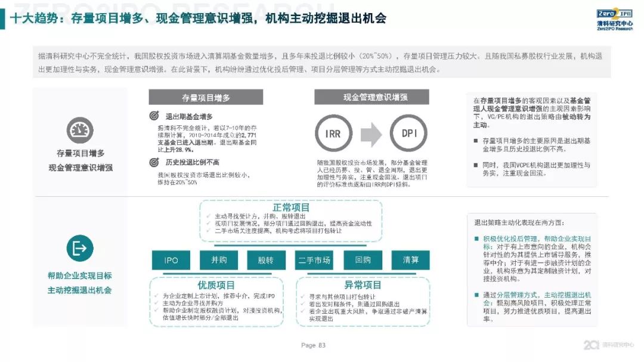The width and height of the screenshot is (644, 362).
Task: Click the 现金管理意识增强 gray header
Action: [x=371, y=97]
